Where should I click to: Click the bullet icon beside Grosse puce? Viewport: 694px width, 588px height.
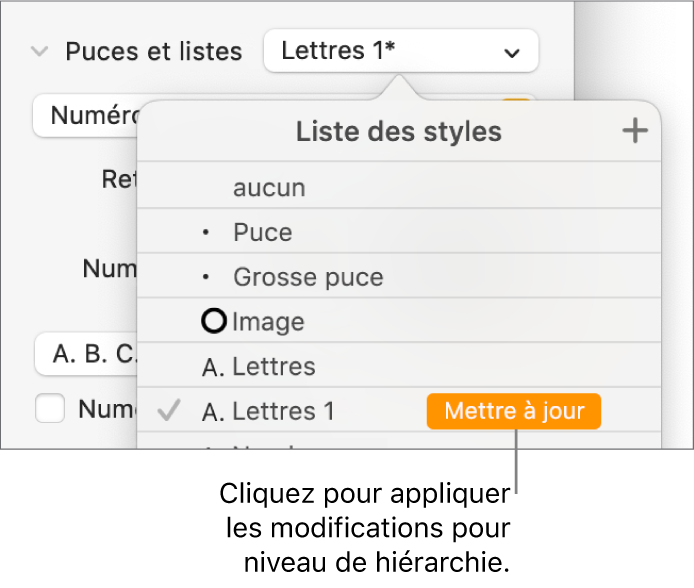207,277
